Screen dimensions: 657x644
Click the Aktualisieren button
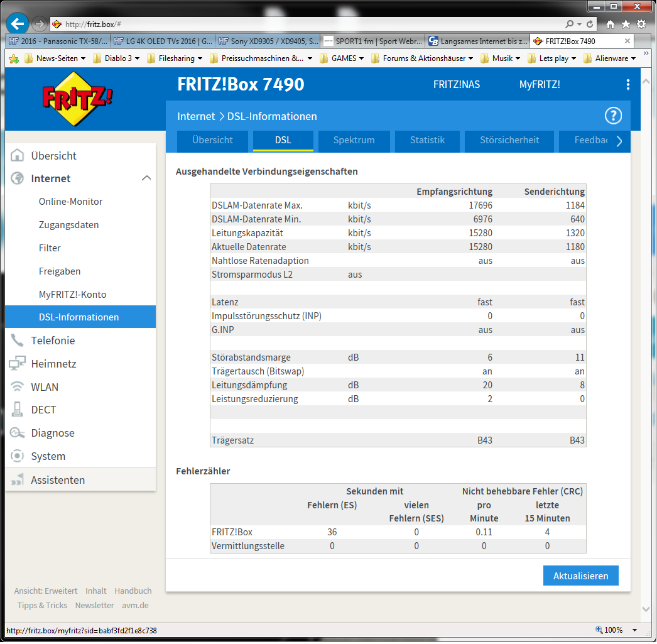pos(581,576)
